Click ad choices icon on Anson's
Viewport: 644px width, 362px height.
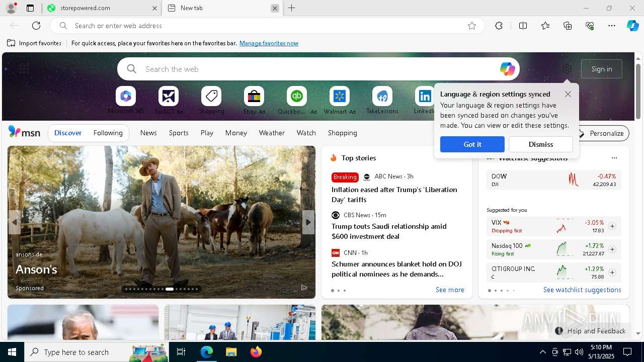point(304,288)
